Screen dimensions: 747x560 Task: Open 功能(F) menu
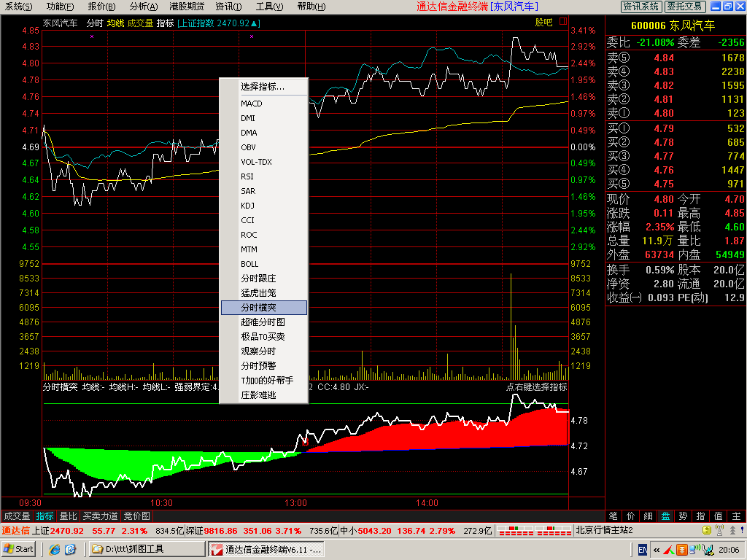coord(60,7)
